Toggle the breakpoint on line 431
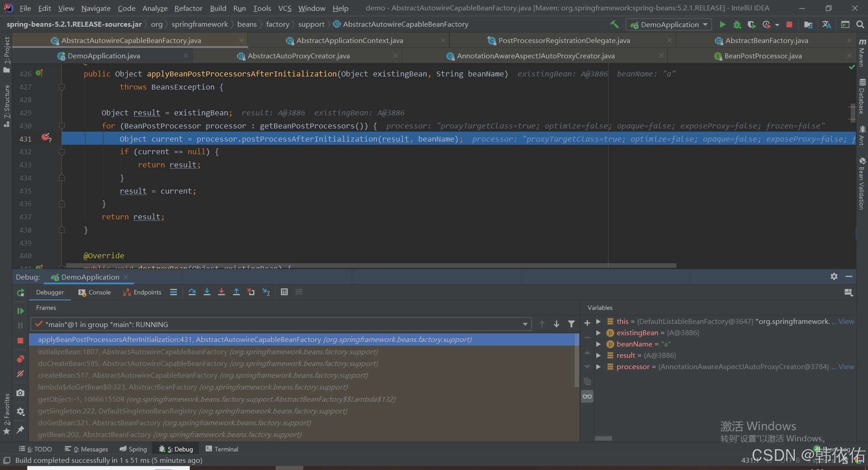The height and width of the screenshot is (470, 868). (46, 137)
